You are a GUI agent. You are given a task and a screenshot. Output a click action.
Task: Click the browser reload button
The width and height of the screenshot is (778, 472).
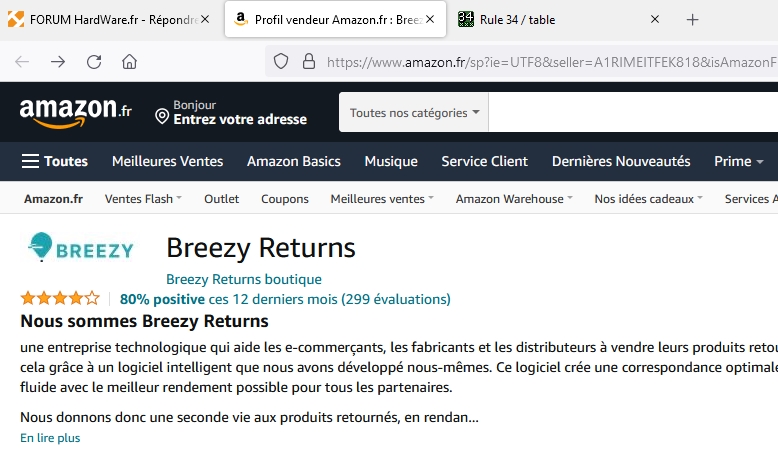tap(94, 61)
